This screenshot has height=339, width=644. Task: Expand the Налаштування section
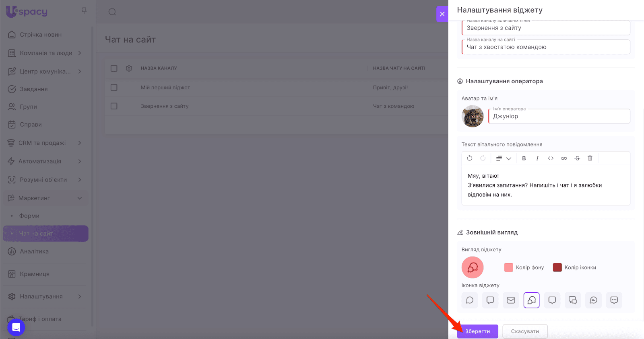pyautogui.click(x=80, y=297)
